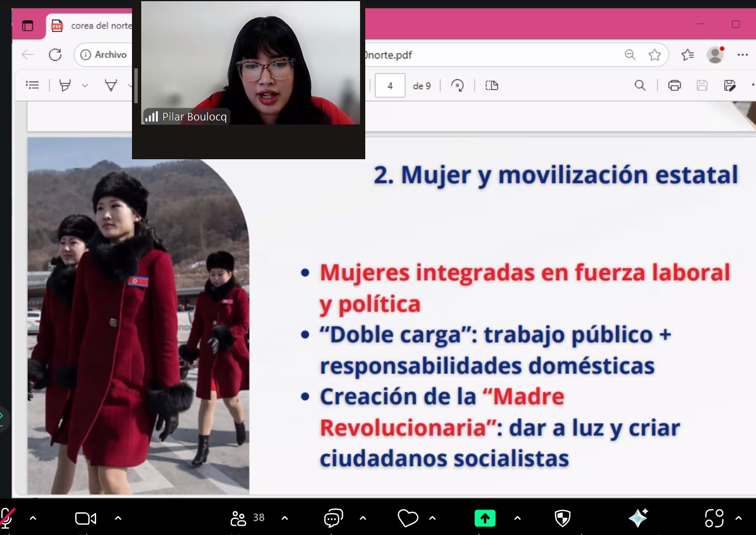Add this page to favorites star

[655, 55]
